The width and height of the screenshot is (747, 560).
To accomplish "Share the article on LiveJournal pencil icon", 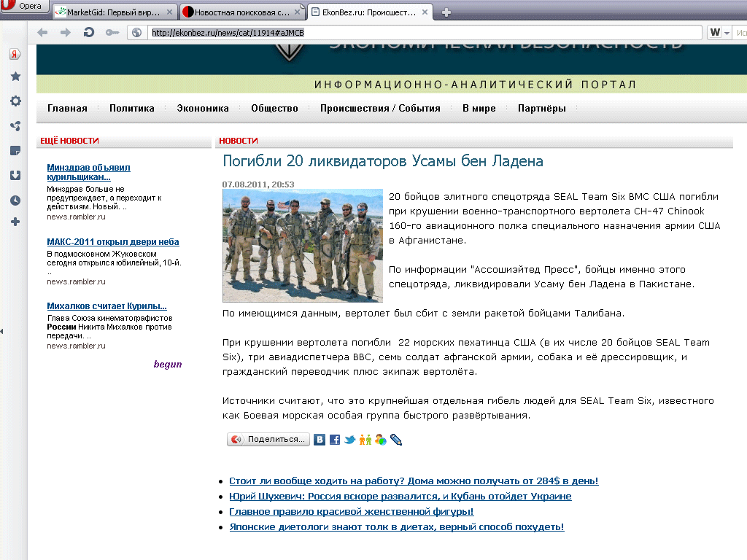I will (x=396, y=440).
